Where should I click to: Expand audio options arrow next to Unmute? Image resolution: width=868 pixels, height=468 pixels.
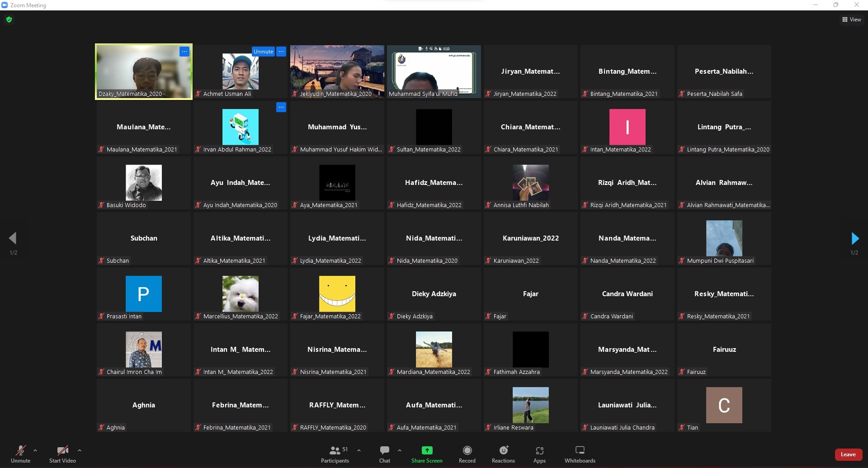(x=35, y=450)
